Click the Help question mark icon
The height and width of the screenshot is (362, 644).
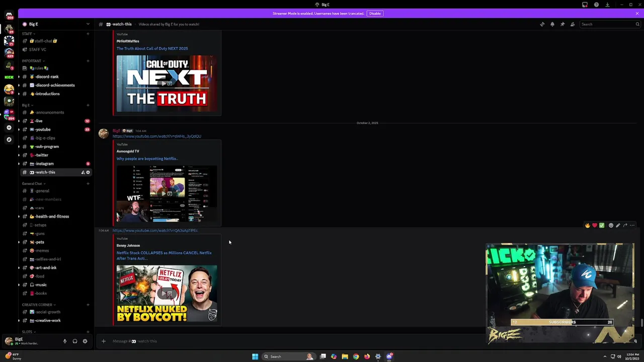click(596, 5)
